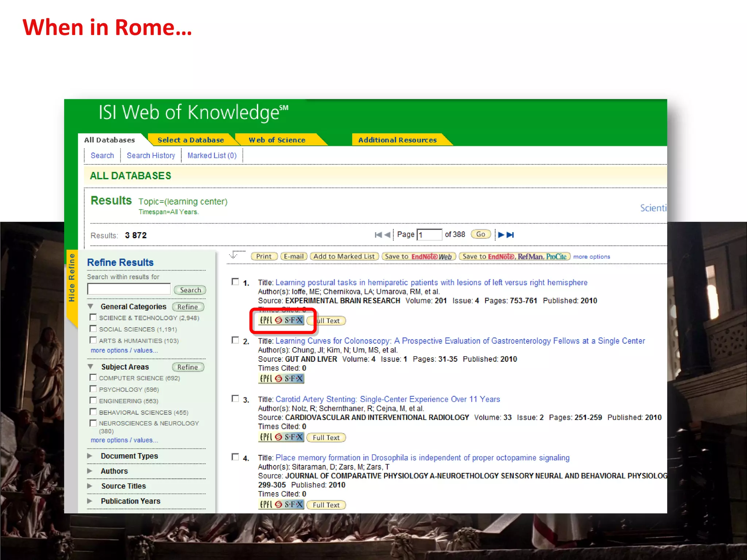Tick Science & Technology category checkbox
This screenshot has width=747, height=560.
93,317
